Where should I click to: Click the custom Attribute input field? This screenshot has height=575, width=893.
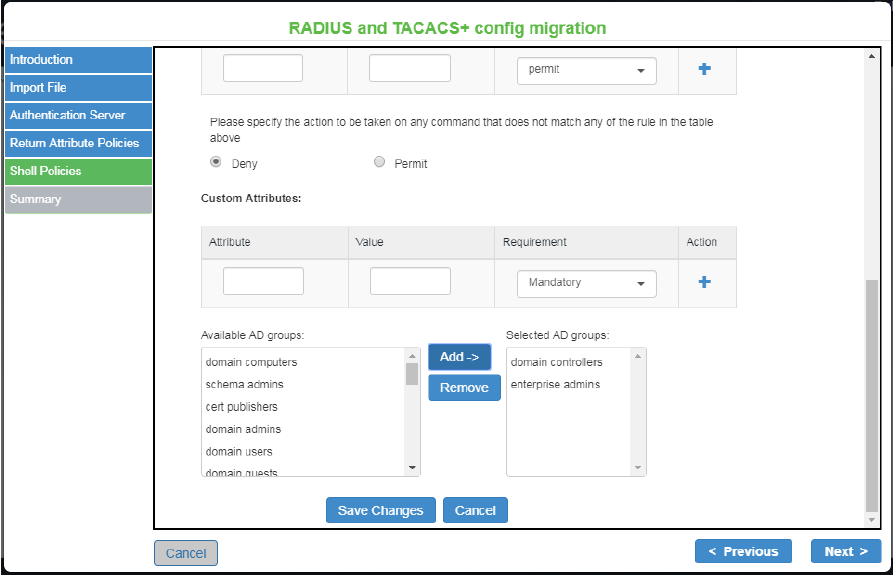click(263, 281)
